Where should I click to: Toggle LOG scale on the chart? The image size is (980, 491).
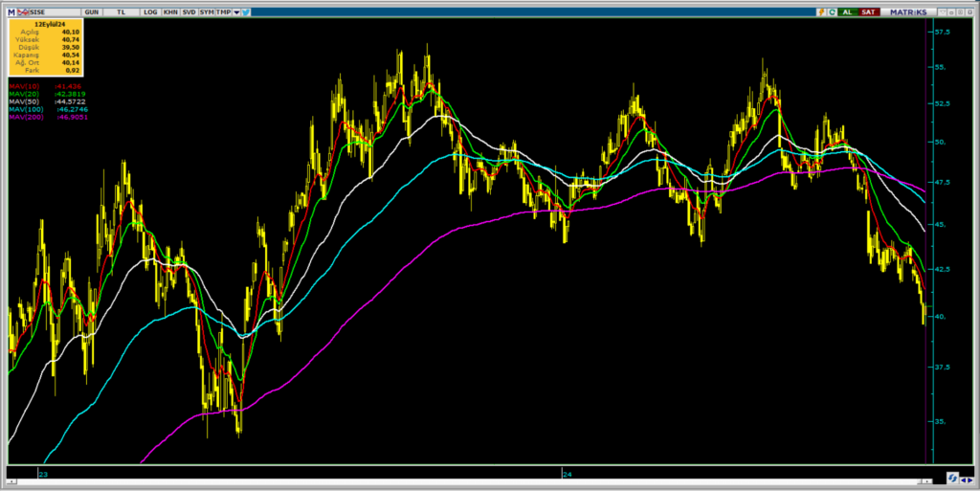tap(150, 11)
